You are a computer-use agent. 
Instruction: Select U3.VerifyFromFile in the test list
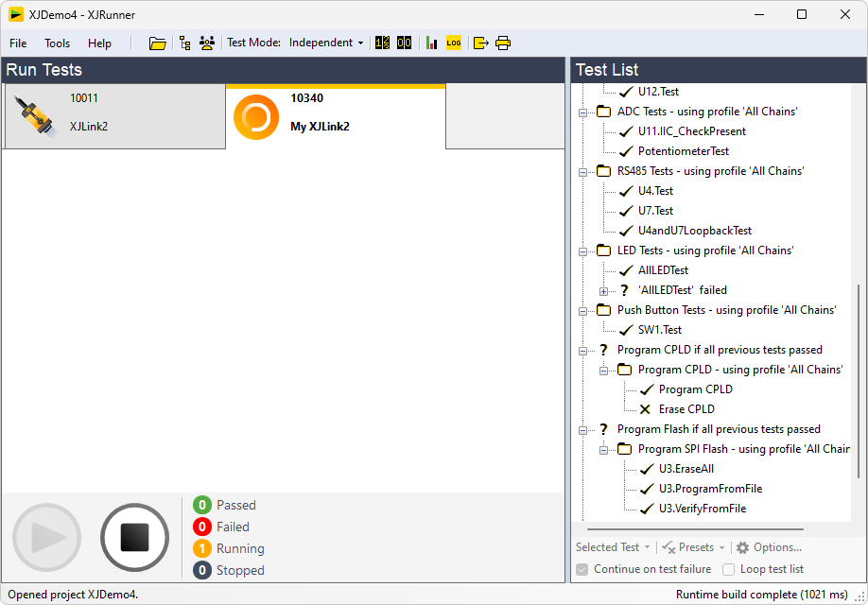(x=702, y=509)
